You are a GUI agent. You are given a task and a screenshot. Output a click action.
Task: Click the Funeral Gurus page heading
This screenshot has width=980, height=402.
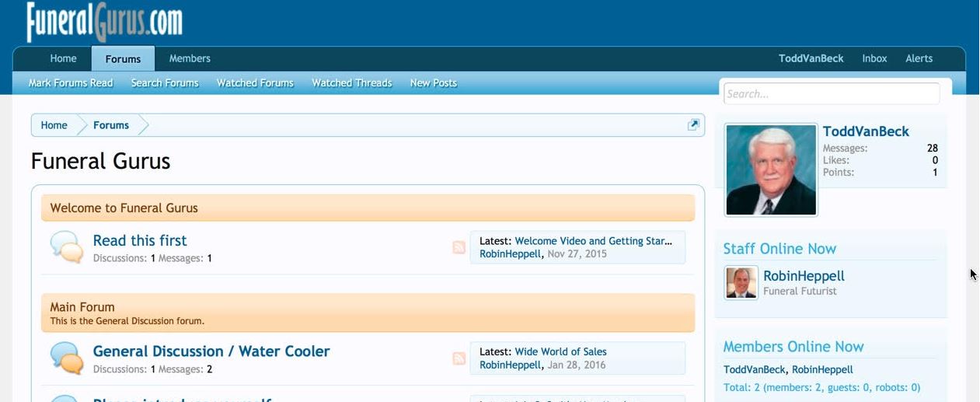tap(100, 161)
